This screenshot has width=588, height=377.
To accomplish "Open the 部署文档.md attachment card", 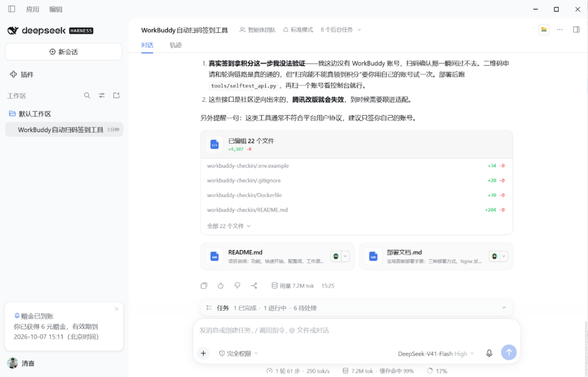I will point(436,256).
